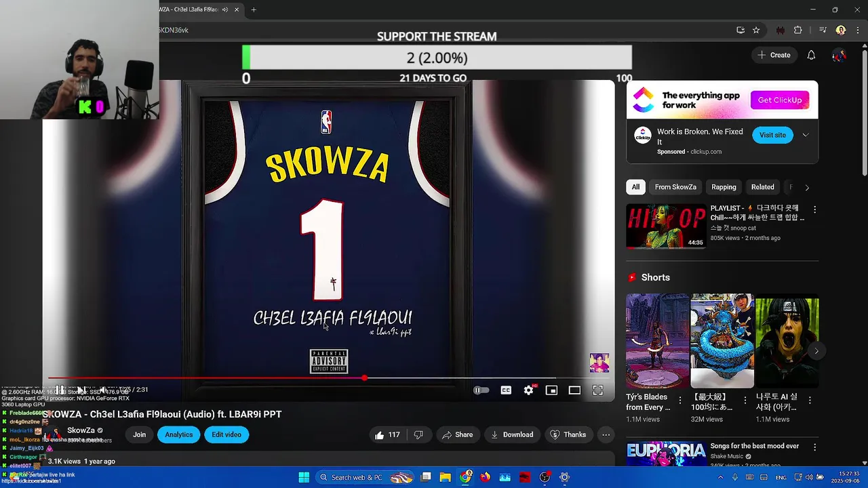Screen dimensions: 868x488
Task: Pause the video with the player pause button
Action: coord(60,390)
